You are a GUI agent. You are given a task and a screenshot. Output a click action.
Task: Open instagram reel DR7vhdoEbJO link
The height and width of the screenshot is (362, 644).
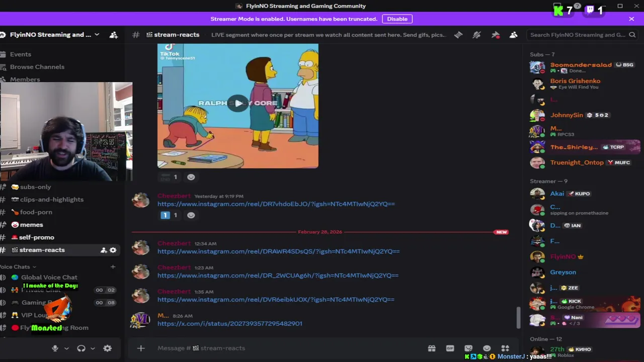[276, 204]
